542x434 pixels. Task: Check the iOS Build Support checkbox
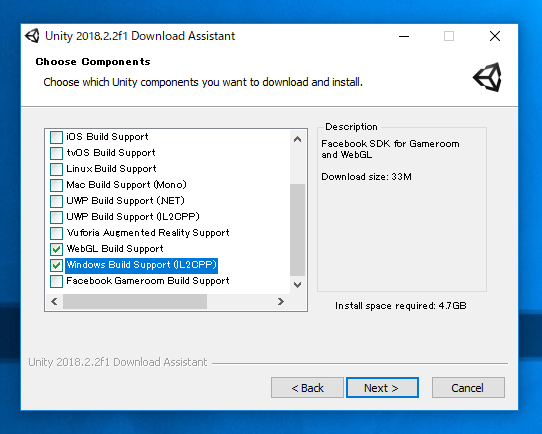pyautogui.click(x=56, y=137)
